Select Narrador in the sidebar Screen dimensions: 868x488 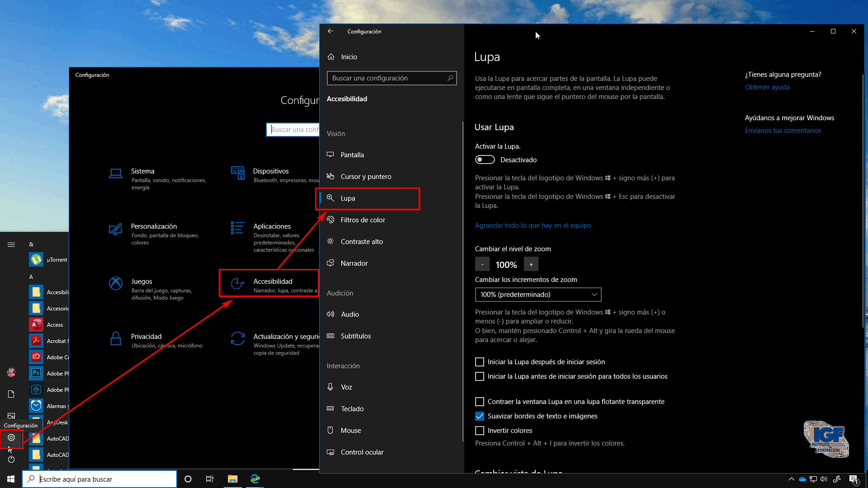tap(354, 263)
